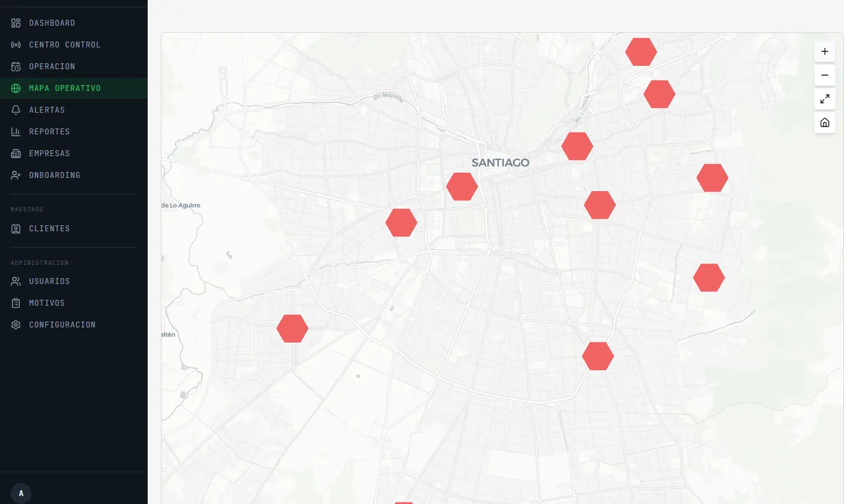Viewport: 844px width, 504px height.
Task: Click the Dashboard grid icon
Action: click(16, 23)
